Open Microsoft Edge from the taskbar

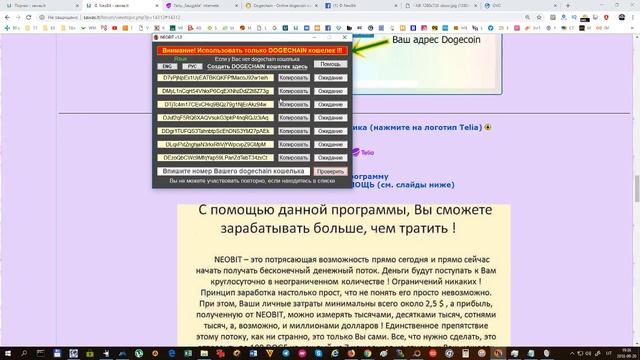point(172,353)
